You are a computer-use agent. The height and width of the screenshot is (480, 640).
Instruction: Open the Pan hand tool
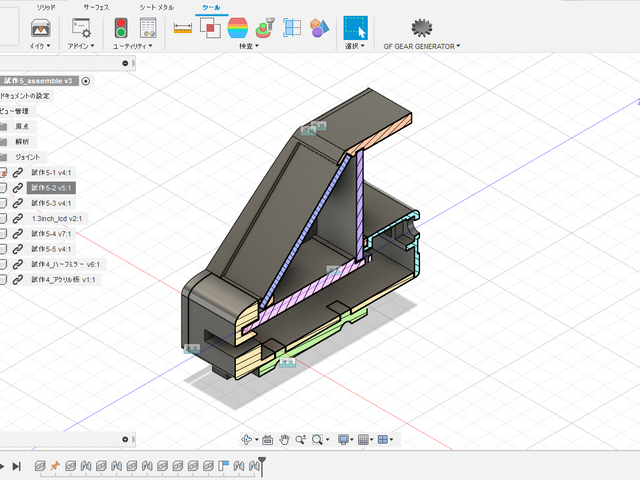pyautogui.click(x=284, y=439)
